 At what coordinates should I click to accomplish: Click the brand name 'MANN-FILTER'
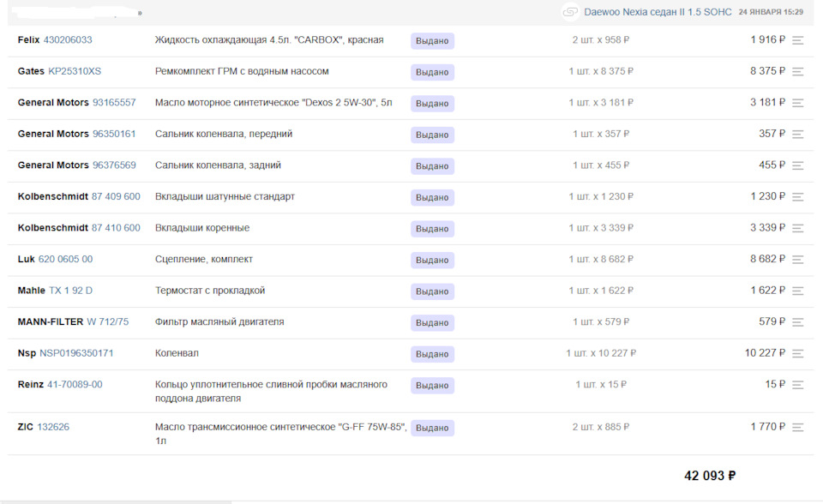pyautogui.click(x=51, y=321)
